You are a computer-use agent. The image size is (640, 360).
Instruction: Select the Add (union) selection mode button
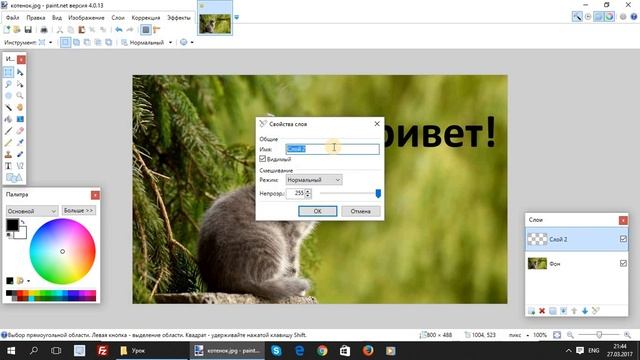point(76,42)
